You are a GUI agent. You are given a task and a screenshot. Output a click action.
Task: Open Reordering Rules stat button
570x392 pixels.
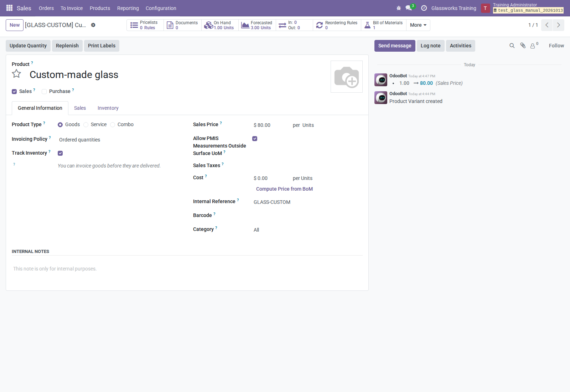pos(337,25)
